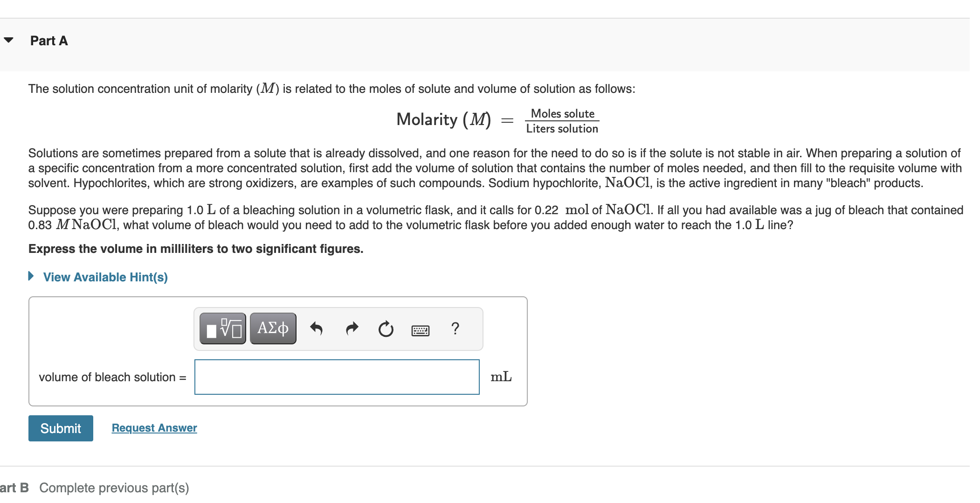Viewport: 980px width, 503px height.
Task: Expand the View Available Hint(s) disclosure arrow
Action: 31,277
